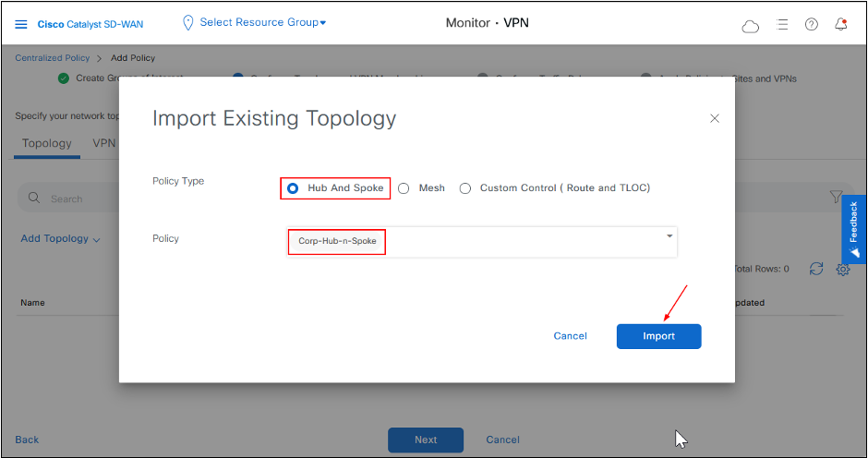Open the help question mark icon
868x458 pixels.
(x=812, y=25)
